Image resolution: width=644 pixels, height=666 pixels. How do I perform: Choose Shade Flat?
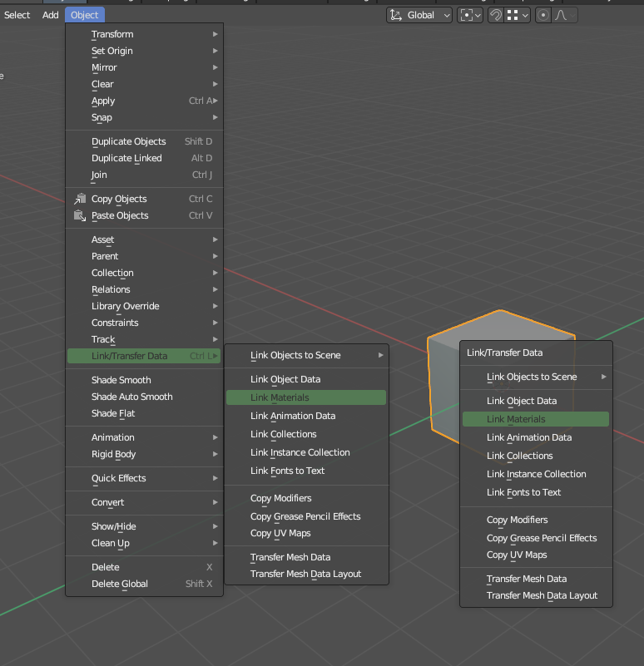tap(144, 413)
